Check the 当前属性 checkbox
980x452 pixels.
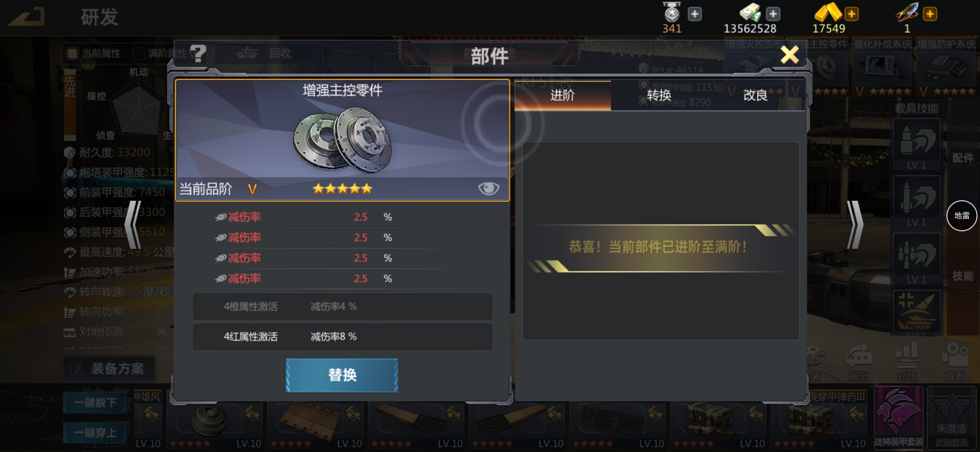coord(72,53)
